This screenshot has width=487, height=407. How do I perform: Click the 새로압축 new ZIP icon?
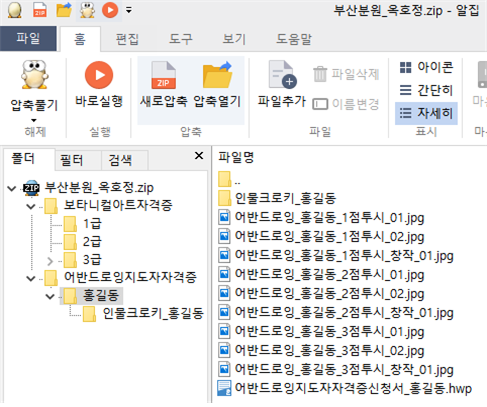tap(163, 75)
